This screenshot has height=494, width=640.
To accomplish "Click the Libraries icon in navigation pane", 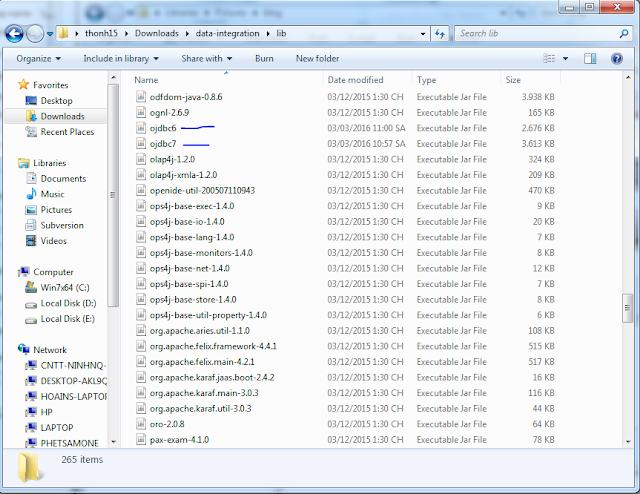I will coord(24,163).
